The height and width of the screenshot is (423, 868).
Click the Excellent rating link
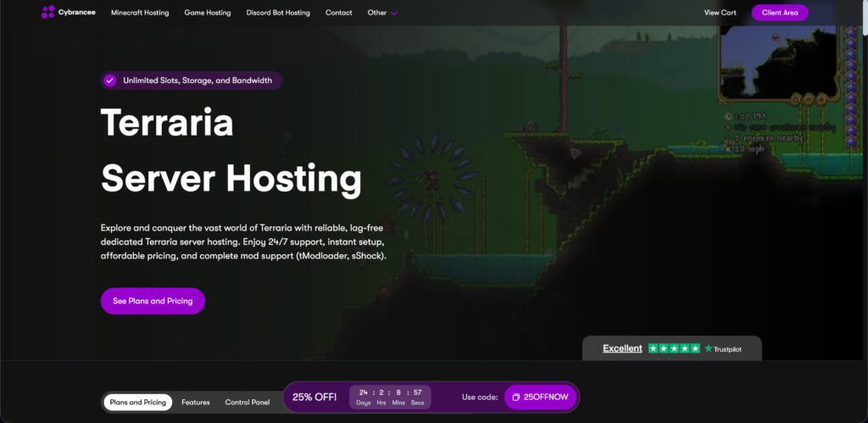(622, 348)
